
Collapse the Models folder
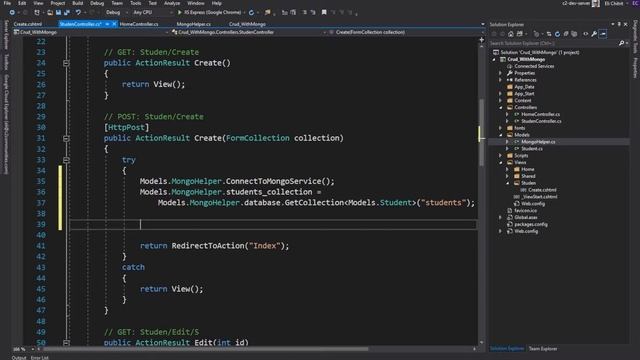(x=501, y=135)
